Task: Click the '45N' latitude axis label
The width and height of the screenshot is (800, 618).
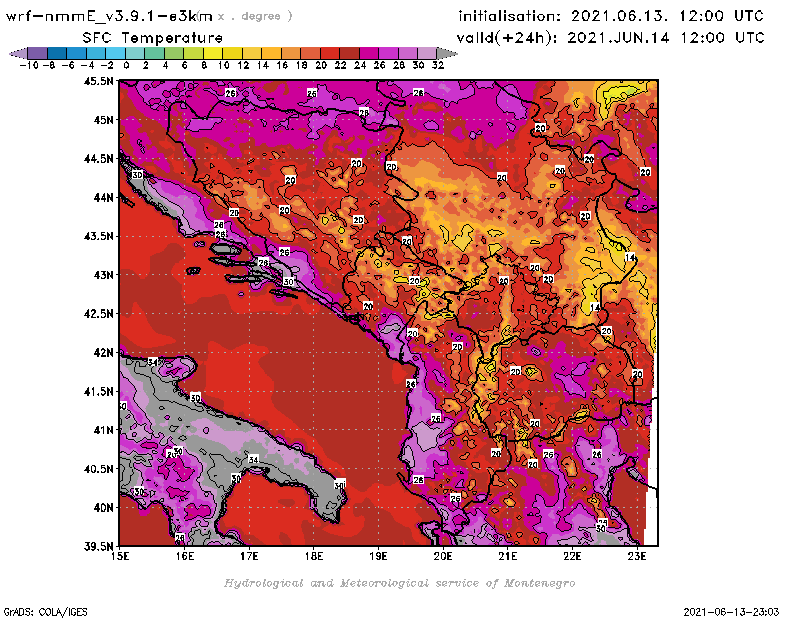Action: 103,120
